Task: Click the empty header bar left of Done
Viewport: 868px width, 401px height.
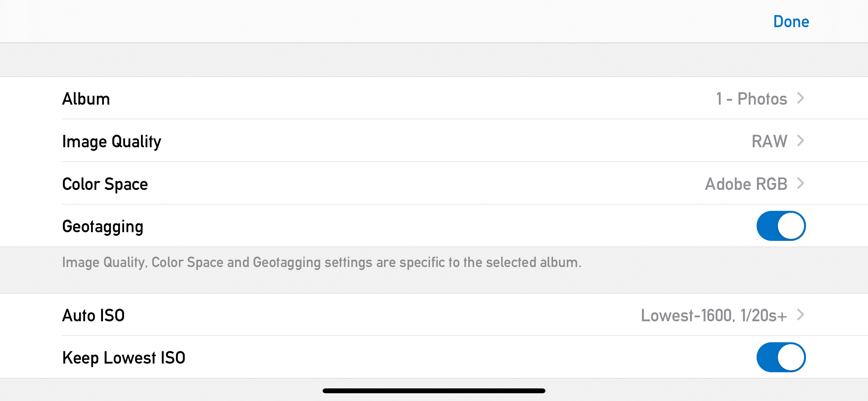Action: pos(371,22)
